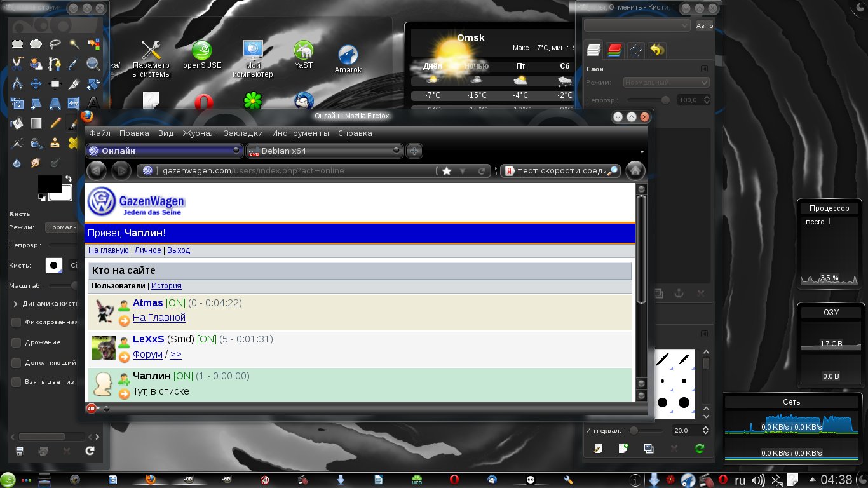Pick the Fuzzy Select magic wand tool
The image size is (868, 488).
point(74,44)
